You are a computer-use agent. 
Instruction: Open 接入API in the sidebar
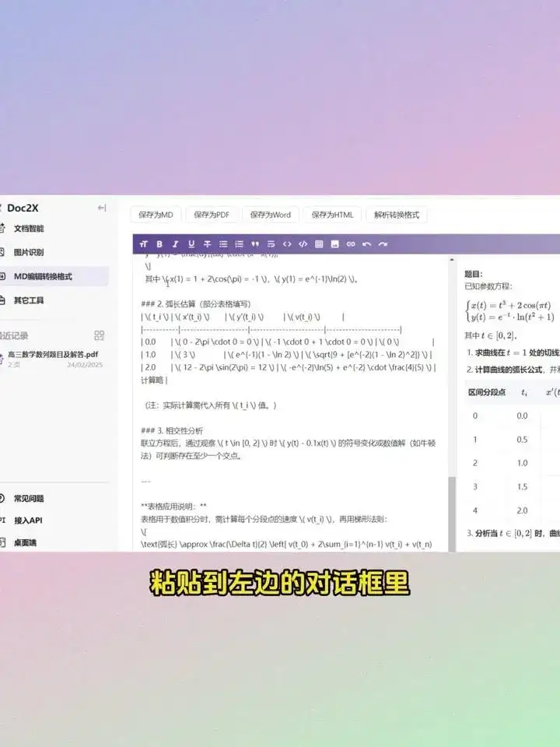(28, 521)
